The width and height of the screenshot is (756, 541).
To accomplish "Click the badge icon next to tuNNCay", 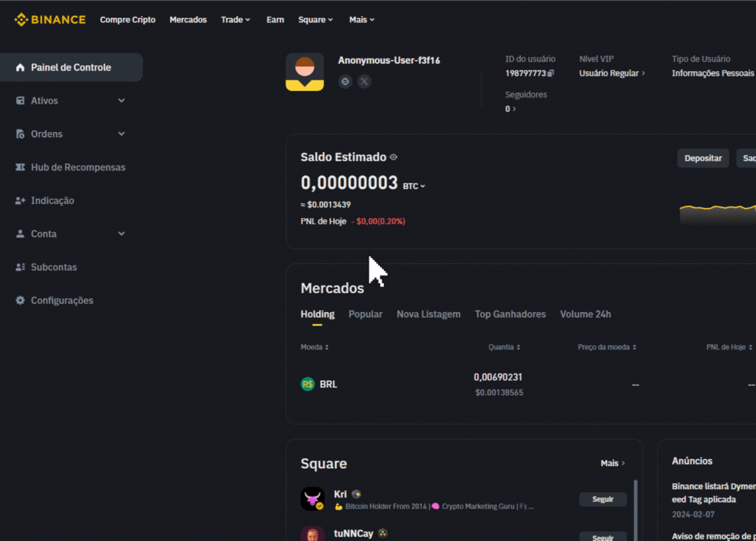I will (x=383, y=533).
